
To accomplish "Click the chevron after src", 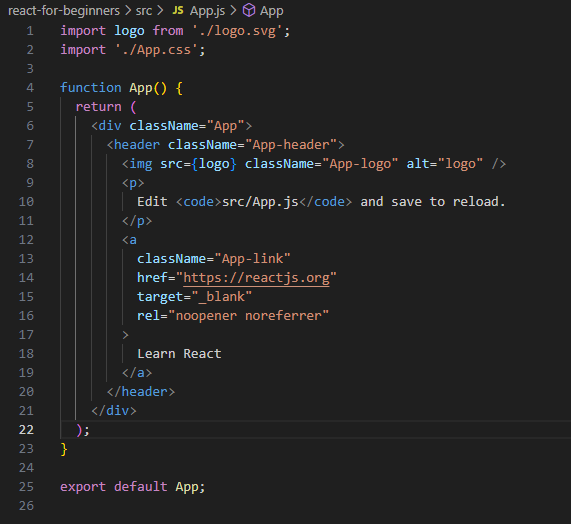I will tap(160, 11).
